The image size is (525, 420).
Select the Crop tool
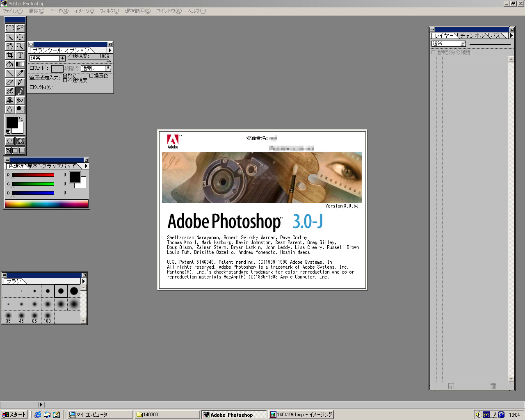(x=10, y=55)
